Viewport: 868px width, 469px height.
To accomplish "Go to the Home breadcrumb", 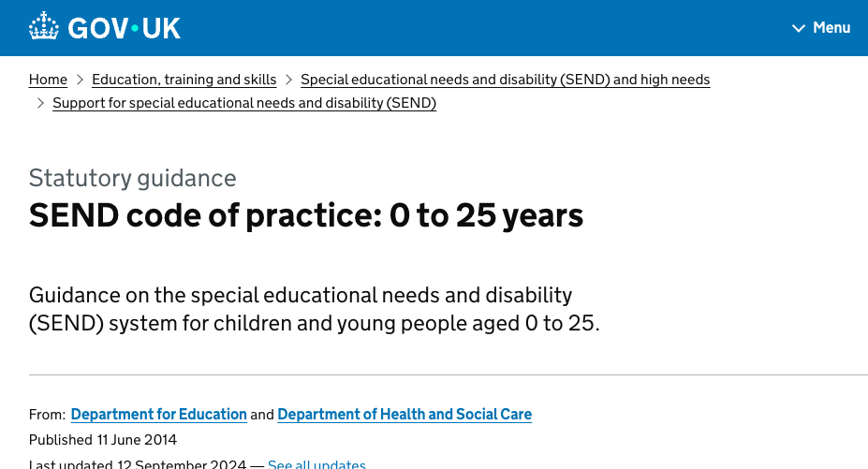I will (48, 80).
